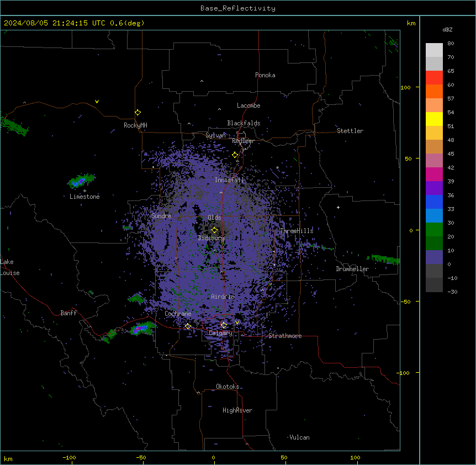Screen dimensions: 476x465
Task: Click the Drumheller label
Action: point(352,269)
